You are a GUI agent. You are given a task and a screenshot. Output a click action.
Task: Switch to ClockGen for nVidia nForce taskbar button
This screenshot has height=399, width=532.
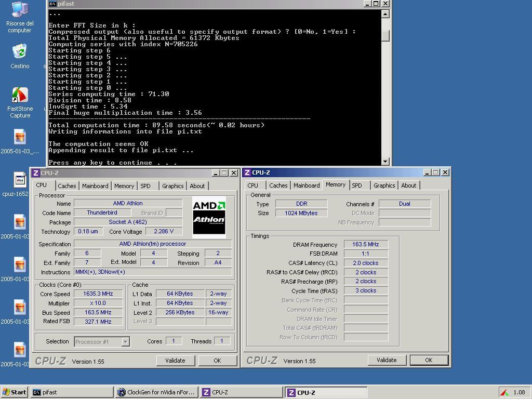[156, 392]
